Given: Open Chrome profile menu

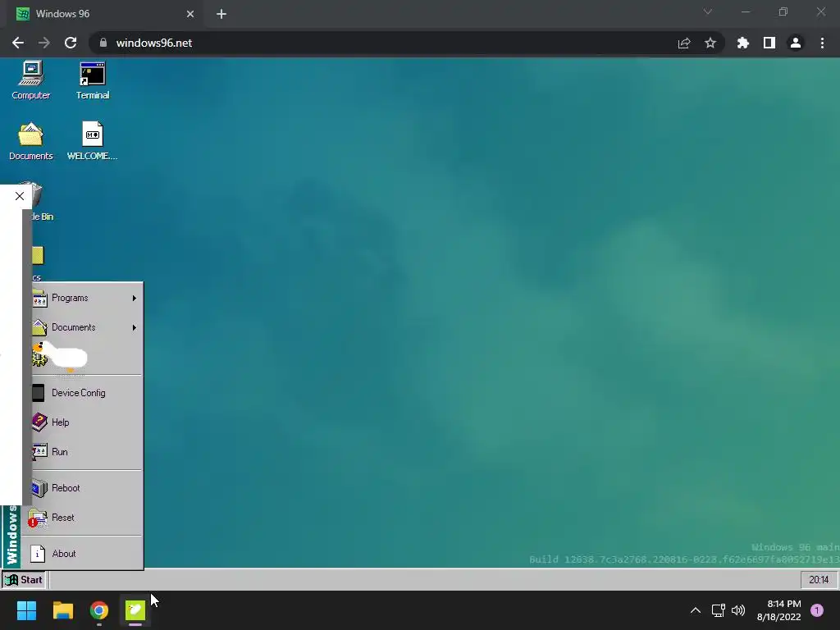Looking at the screenshot, I should click(796, 43).
